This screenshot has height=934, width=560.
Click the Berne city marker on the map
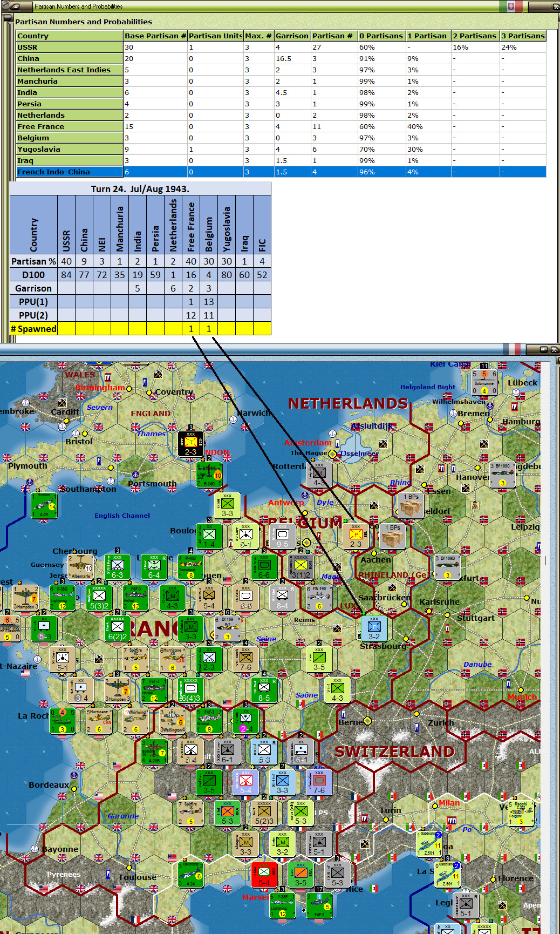tap(367, 721)
